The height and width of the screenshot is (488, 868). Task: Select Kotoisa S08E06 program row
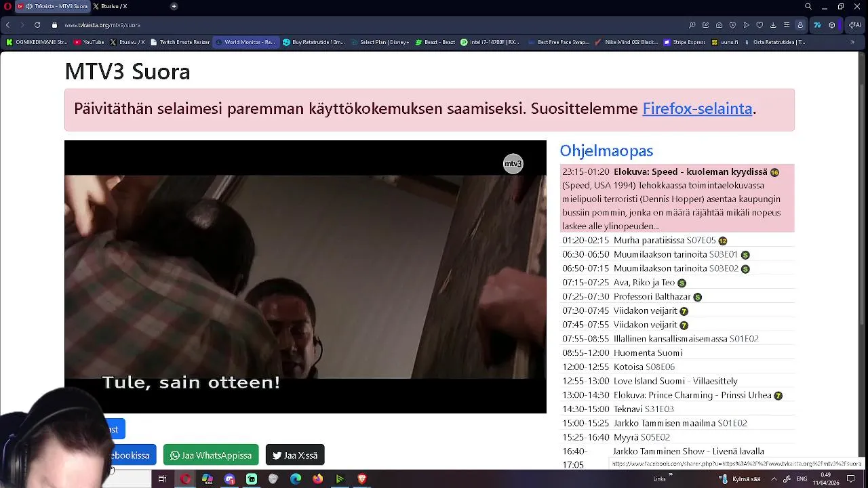click(677, 367)
